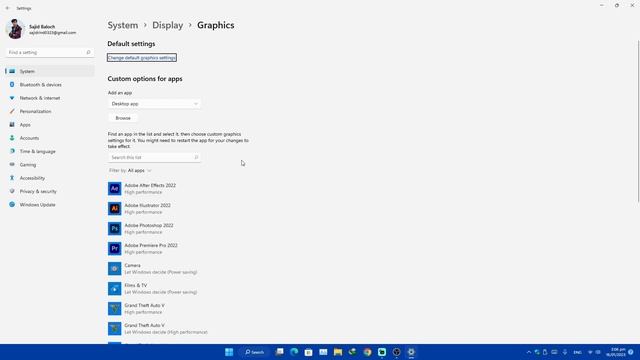The image size is (640, 360).
Task: Select the Camera app entry
Action: pyautogui.click(x=153, y=269)
